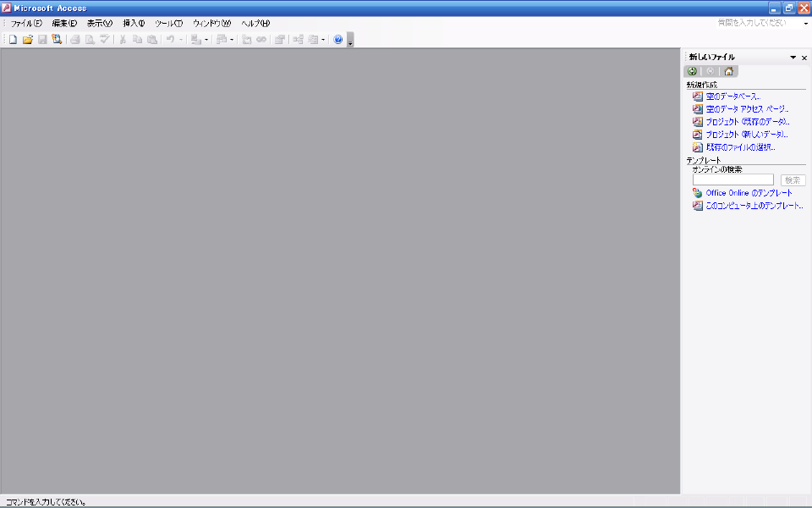Image resolution: width=812 pixels, height=508 pixels.
Task: Open the ファイル(F) menu
Action: [26, 24]
